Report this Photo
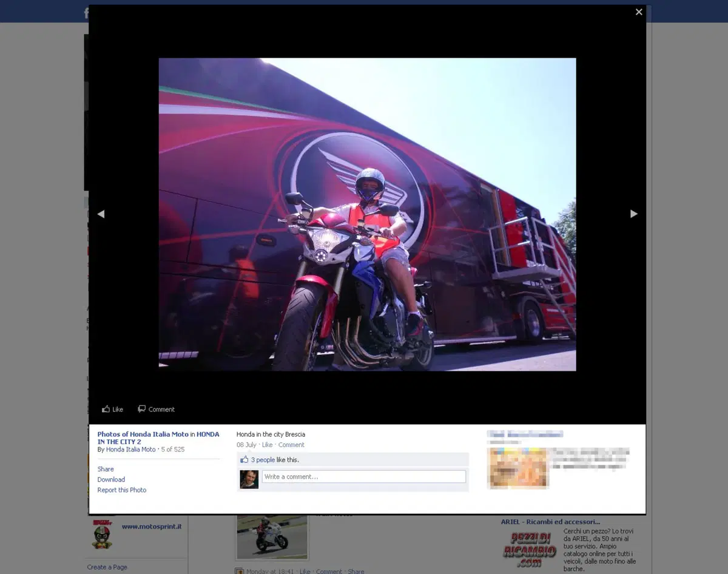Viewport: 728px width, 574px height. click(122, 490)
